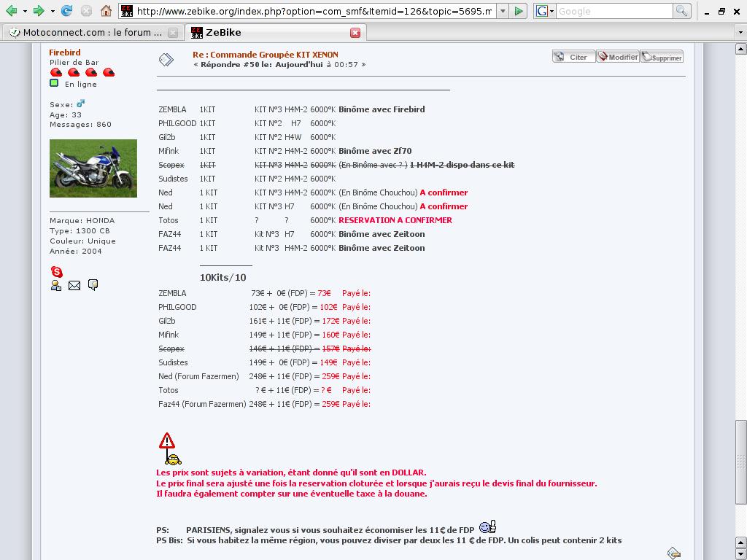Click the search magnifier icon
The width and height of the screenshot is (747, 560).
(681, 11)
